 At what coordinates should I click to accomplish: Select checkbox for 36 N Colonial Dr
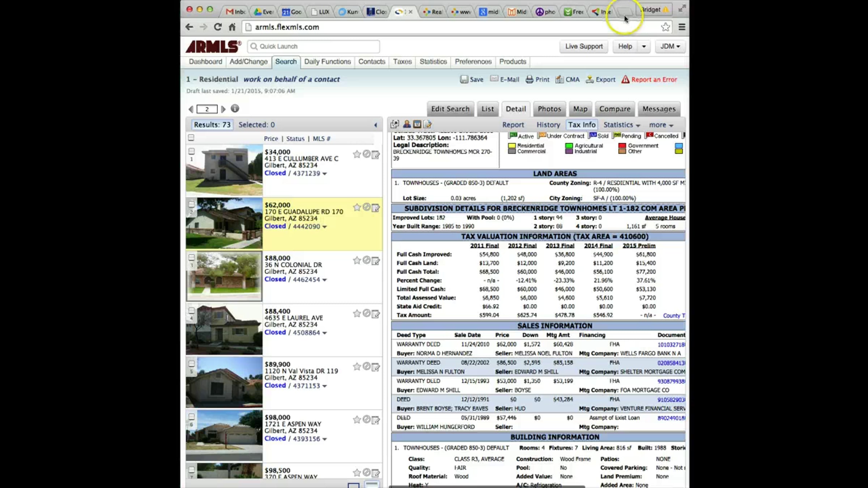click(x=191, y=257)
